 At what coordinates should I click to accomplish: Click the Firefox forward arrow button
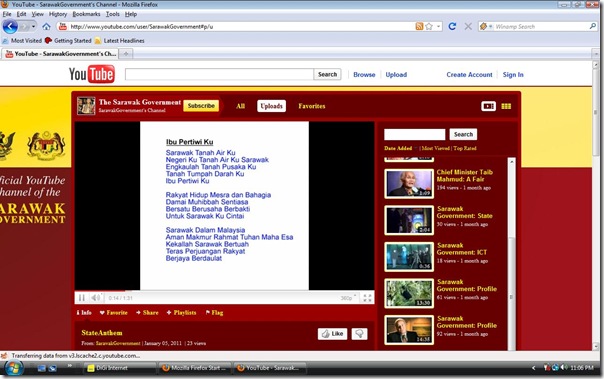click(x=24, y=27)
